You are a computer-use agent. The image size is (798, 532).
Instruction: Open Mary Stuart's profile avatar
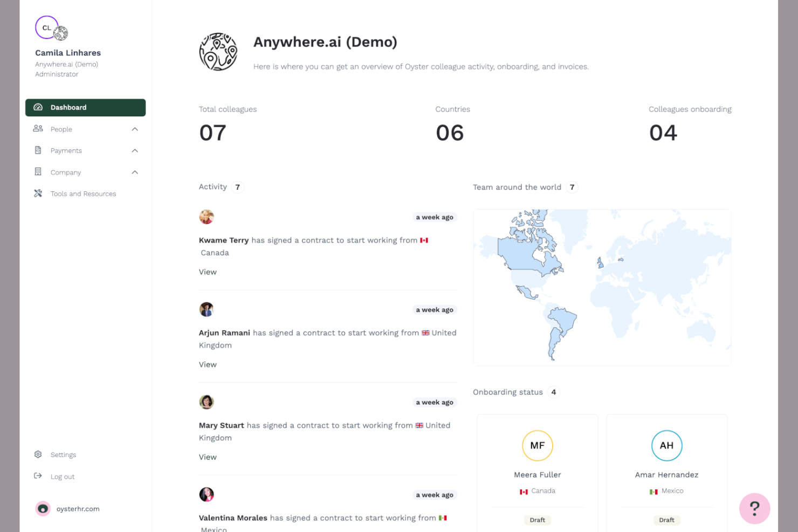click(207, 402)
